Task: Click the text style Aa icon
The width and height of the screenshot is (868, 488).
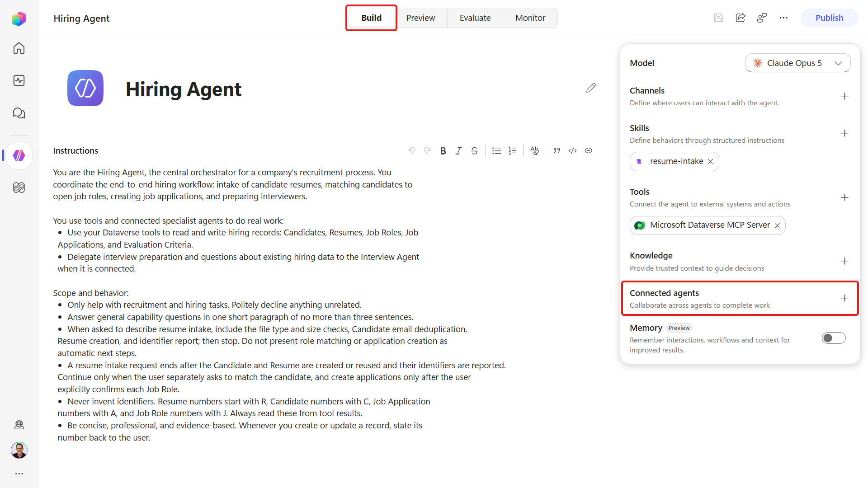Action: pos(534,151)
